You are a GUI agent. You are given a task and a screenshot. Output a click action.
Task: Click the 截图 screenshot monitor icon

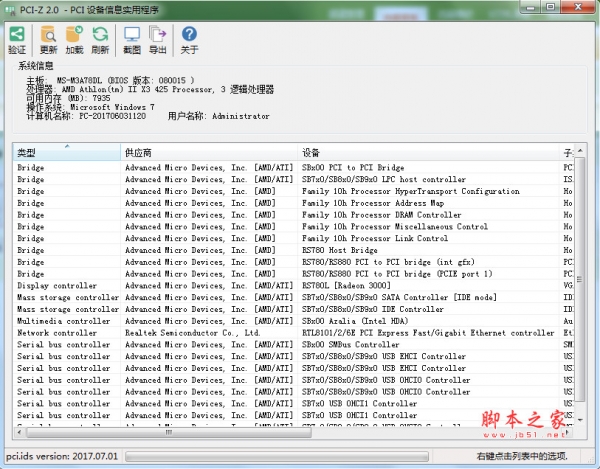click(x=132, y=34)
